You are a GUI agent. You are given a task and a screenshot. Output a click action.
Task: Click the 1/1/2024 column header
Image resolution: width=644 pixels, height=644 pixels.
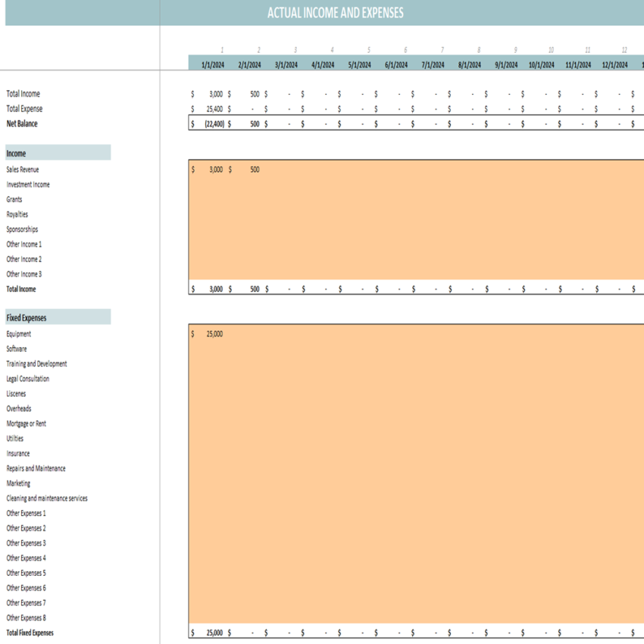click(x=213, y=64)
